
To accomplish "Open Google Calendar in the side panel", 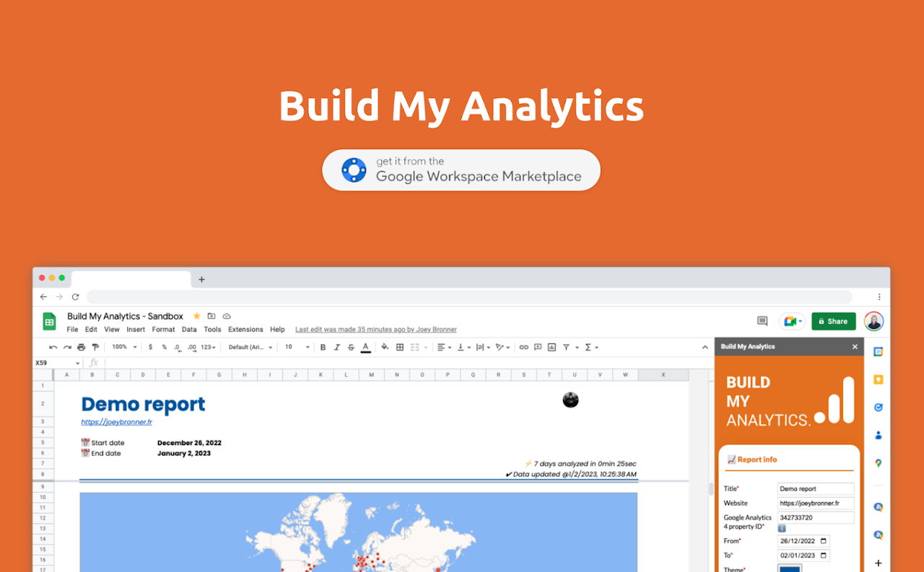I will tap(879, 352).
